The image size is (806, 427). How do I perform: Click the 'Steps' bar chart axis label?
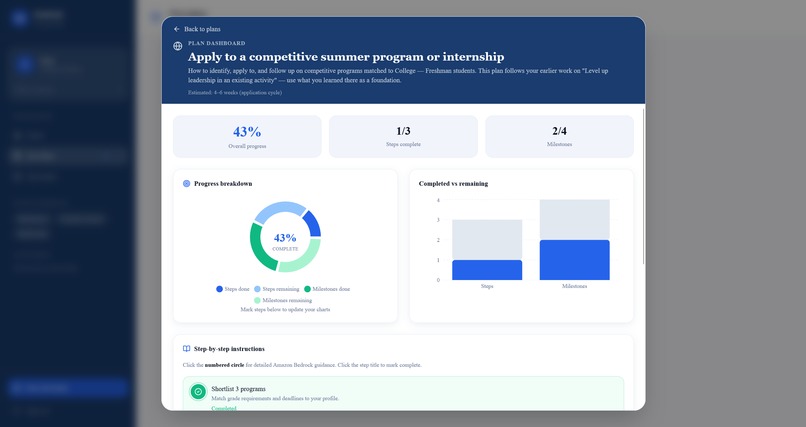click(487, 286)
